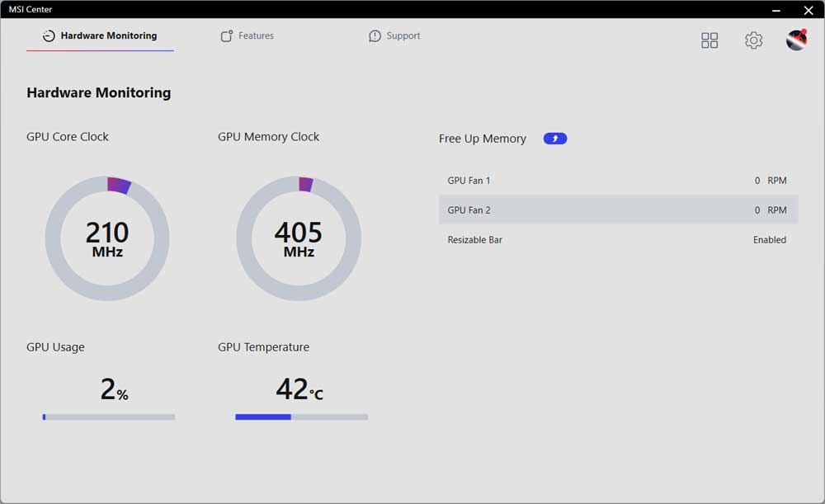Click the GPU Memory Clock 405 MHz gauge

tap(299, 238)
